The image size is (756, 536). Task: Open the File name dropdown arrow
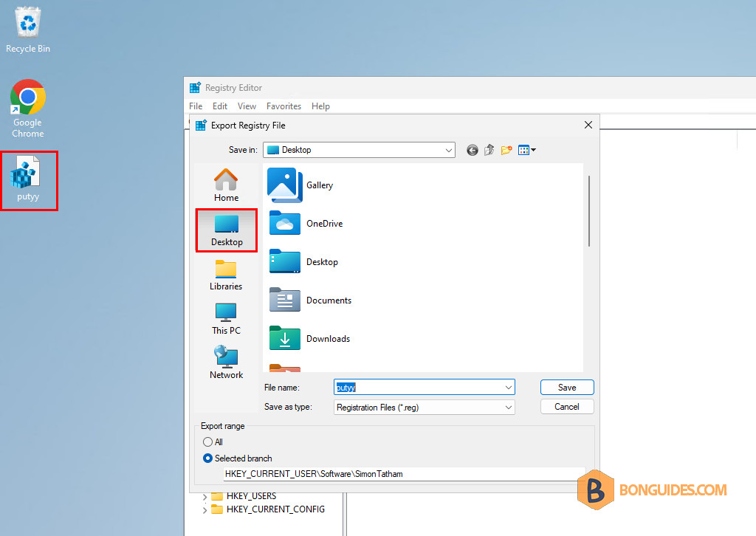(x=508, y=388)
